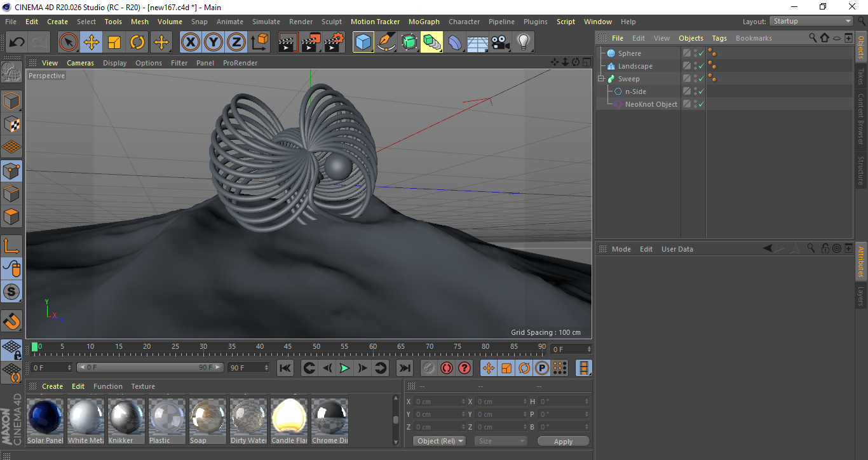Viewport: 868px width, 460px height.
Task: Toggle position keyframe recording button
Action: pos(489,368)
